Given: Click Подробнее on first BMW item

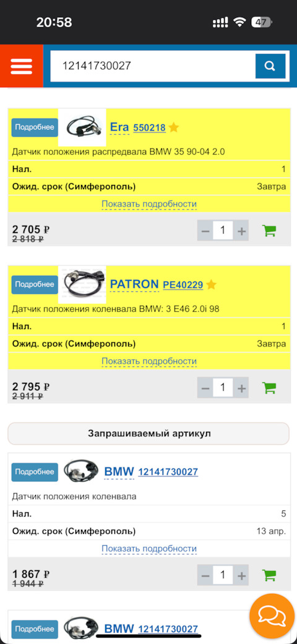Looking at the screenshot, I should [x=35, y=472].
